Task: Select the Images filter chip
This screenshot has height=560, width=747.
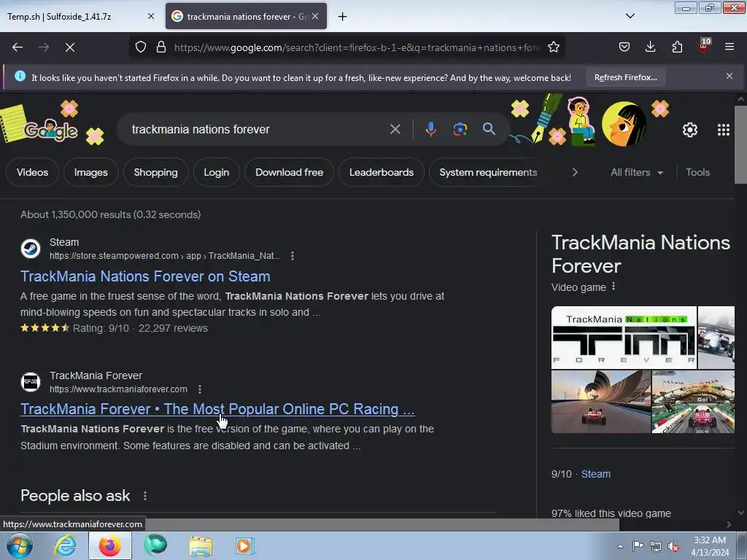Action: click(x=91, y=172)
